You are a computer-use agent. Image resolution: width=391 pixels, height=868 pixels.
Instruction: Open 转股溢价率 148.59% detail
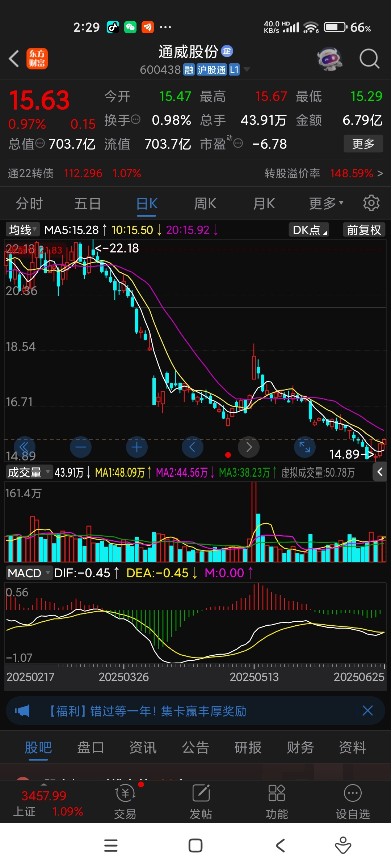tap(324, 173)
